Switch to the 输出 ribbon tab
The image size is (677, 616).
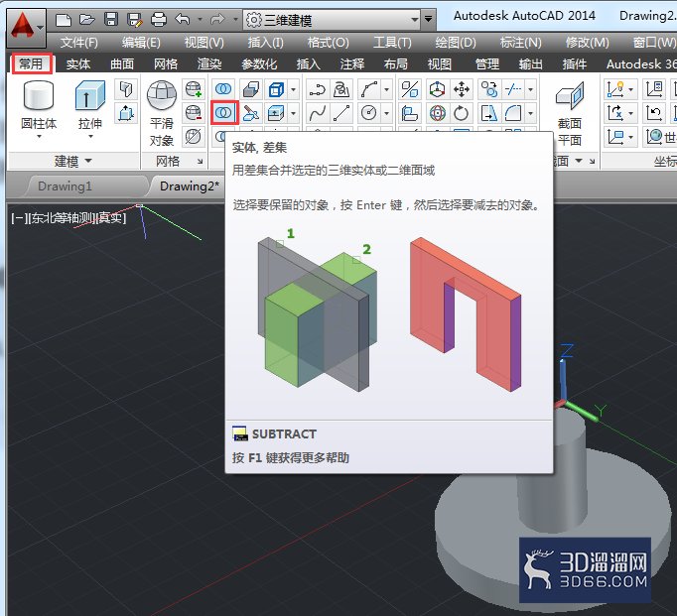pyautogui.click(x=531, y=64)
